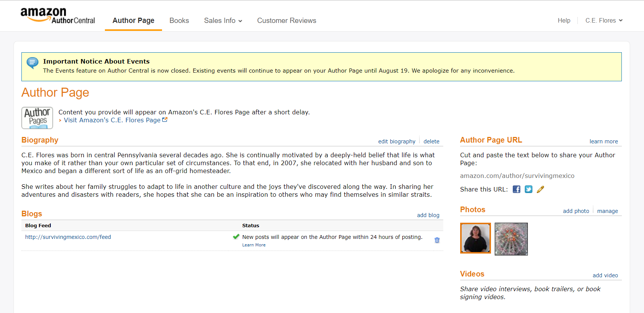Screen dimensions: 644x313
Task: Open the Help link in header
Action: click(564, 21)
